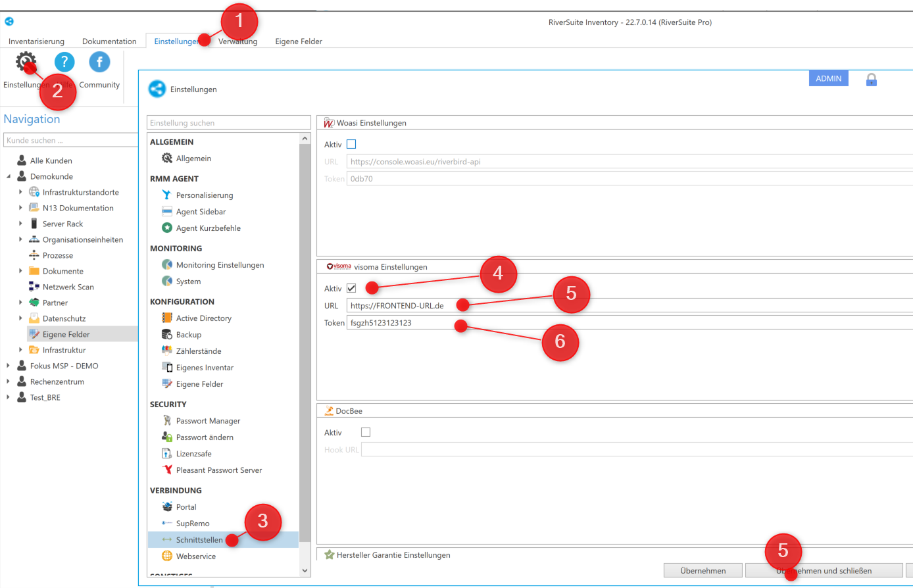Switch to the Eigene Felder tab
Image resolution: width=913 pixels, height=588 pixels.
coord(299,41)
